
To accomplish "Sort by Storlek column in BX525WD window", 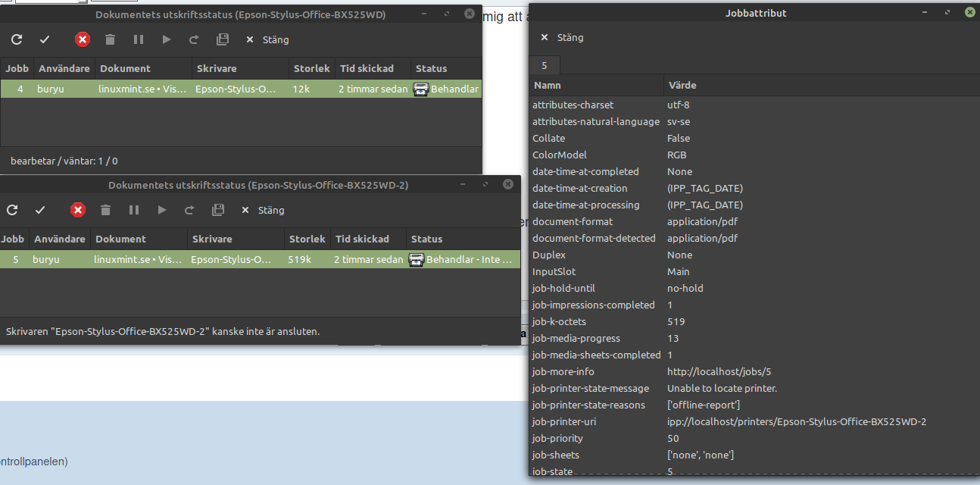I will (312, 68).
